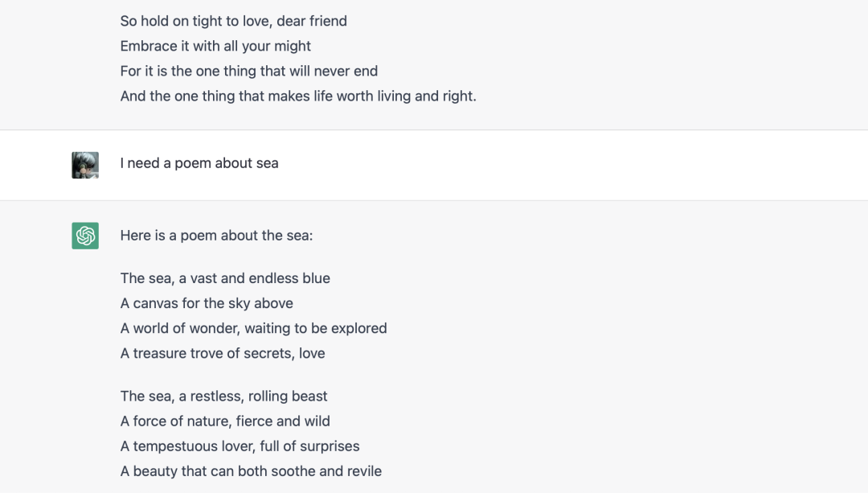Screen dimensions: 868x493
Task: Click the line "A canvas for the sky above"
Action: point(207,303)
